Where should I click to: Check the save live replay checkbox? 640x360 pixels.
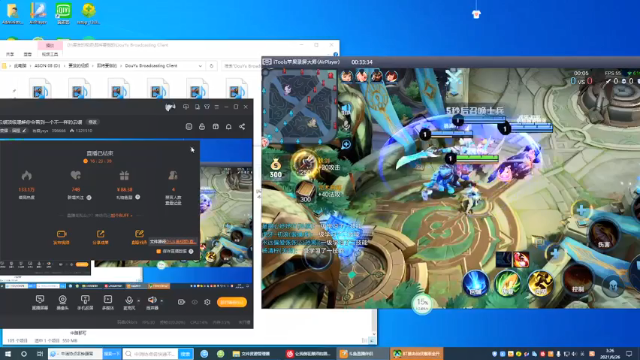(159, 251)
